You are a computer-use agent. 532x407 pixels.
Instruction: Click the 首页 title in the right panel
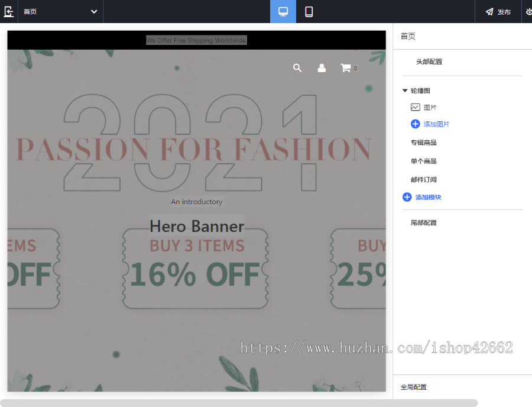[x=408, y=36]
